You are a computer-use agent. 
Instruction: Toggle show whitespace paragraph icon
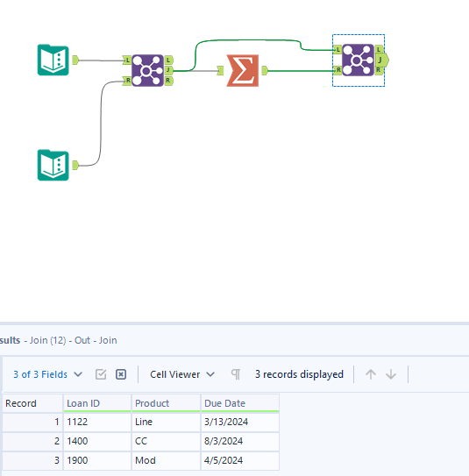click(236, 374)
